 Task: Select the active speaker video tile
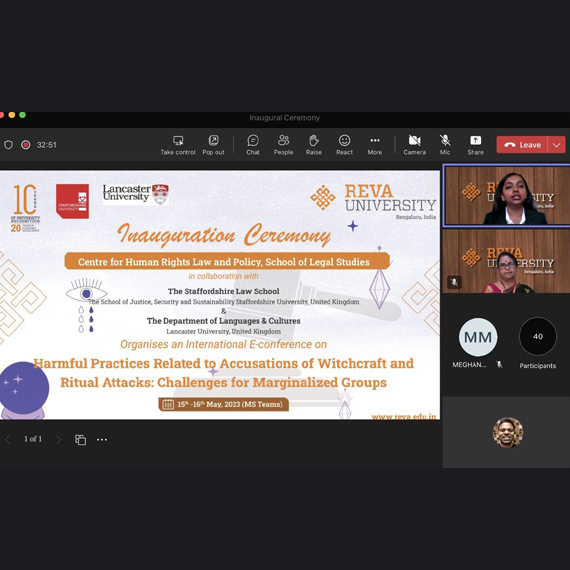[506, 196]
